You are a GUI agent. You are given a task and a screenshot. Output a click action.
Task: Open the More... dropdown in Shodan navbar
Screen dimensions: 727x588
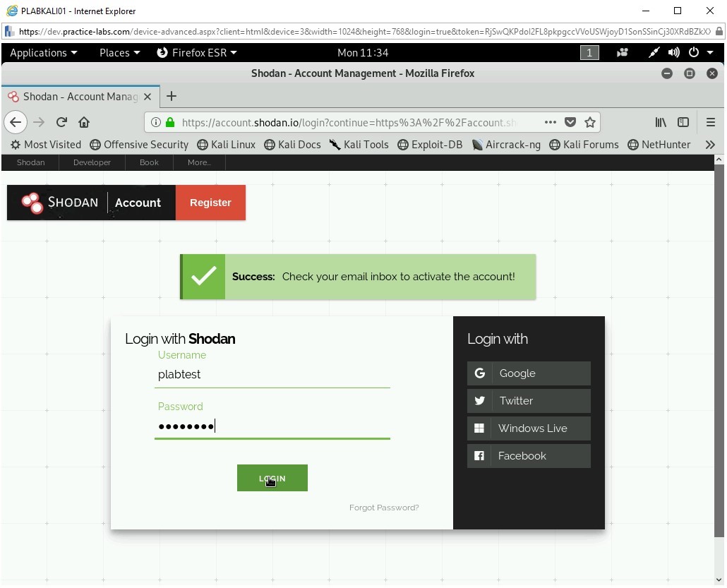(x=199, y=162)
